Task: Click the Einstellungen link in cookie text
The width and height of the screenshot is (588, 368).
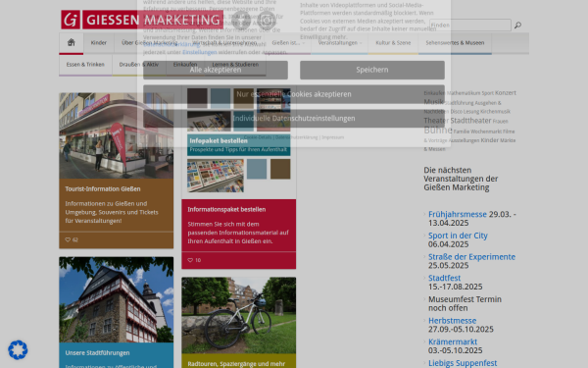Action: pos(200,52)
